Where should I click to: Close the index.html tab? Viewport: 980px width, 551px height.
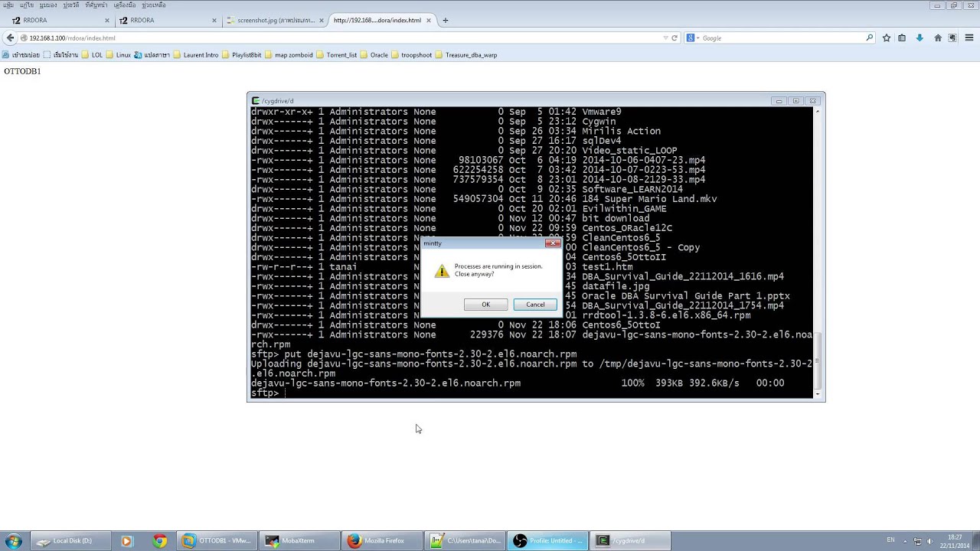[x=429, y=21]
